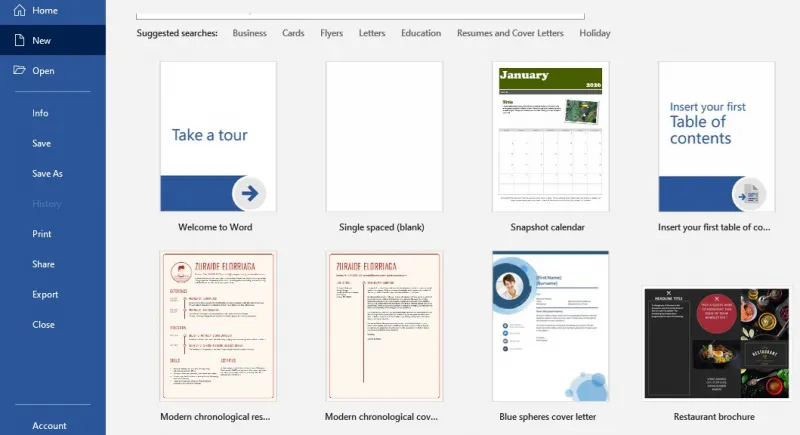Viewport: 800px width, 435px height.
Task: Click the New document page icon
Action: click(x=19, y=40)
